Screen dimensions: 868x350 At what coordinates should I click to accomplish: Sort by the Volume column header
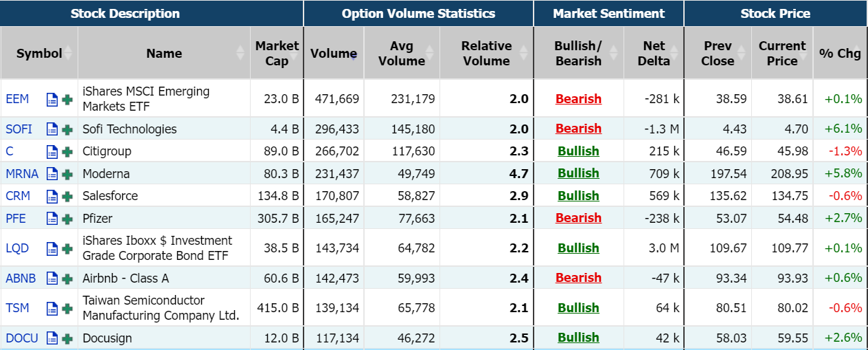pos(333,53)
